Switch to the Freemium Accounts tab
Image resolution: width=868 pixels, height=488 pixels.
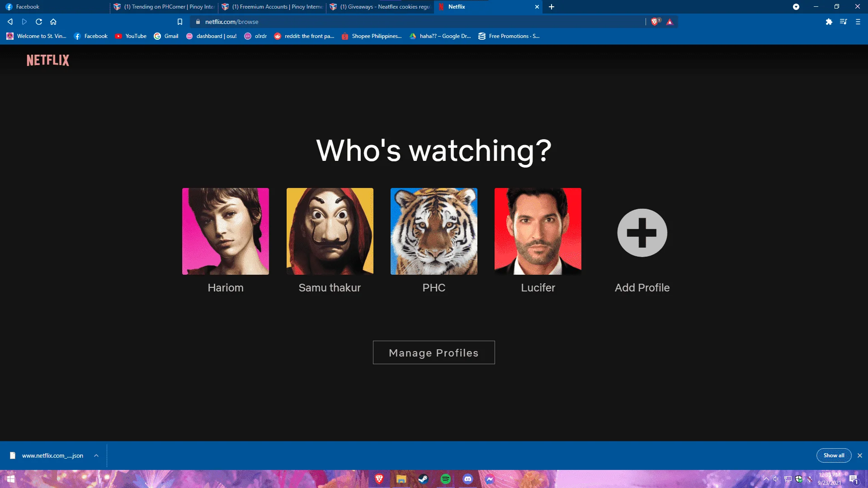click(272, 7)
